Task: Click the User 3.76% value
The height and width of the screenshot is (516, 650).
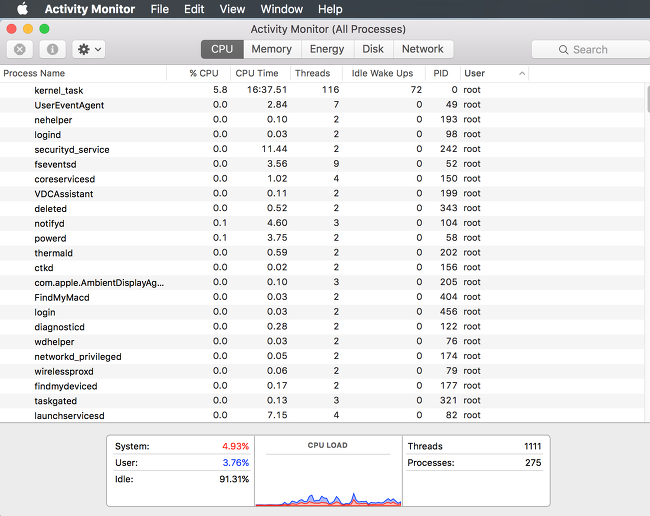Action: (x=236, y=463)
